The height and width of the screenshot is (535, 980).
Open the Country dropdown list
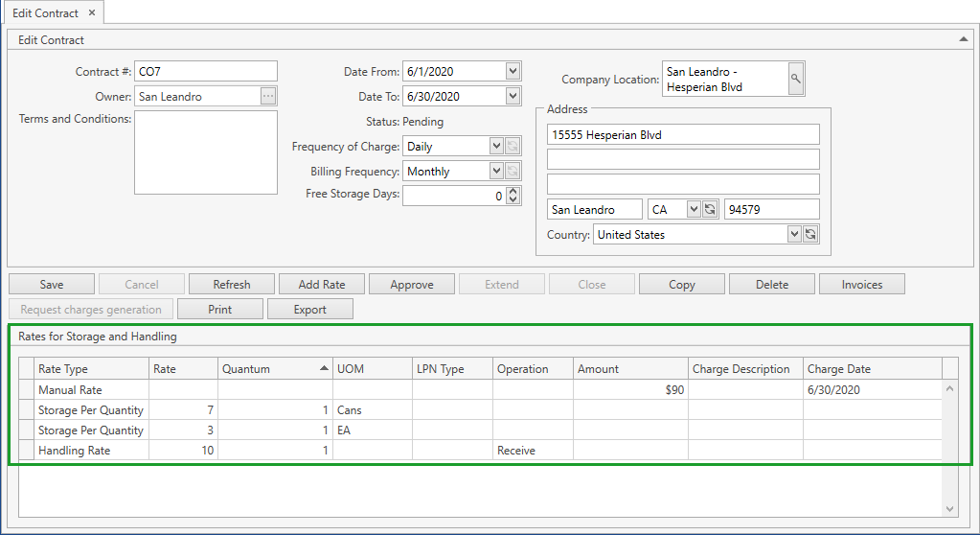793,234
